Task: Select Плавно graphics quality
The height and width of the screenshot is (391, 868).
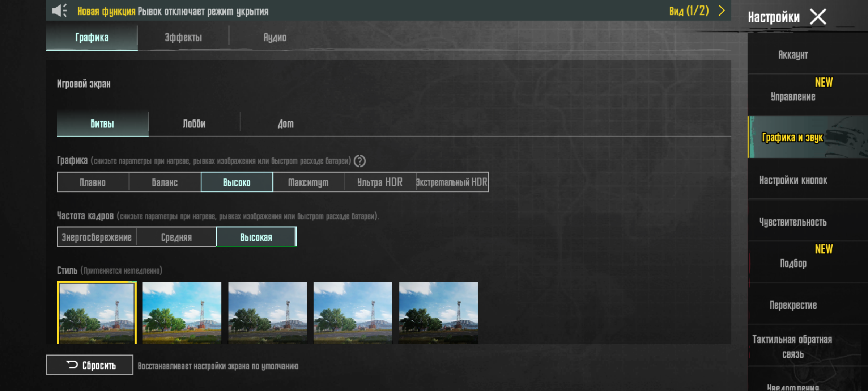Action: point(93,182)
